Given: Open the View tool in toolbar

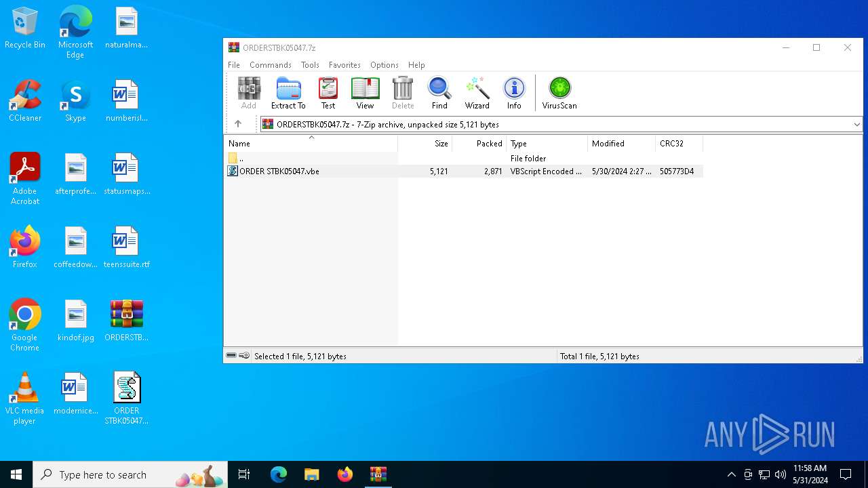Looking at the screenshot, I should (365, 93).
